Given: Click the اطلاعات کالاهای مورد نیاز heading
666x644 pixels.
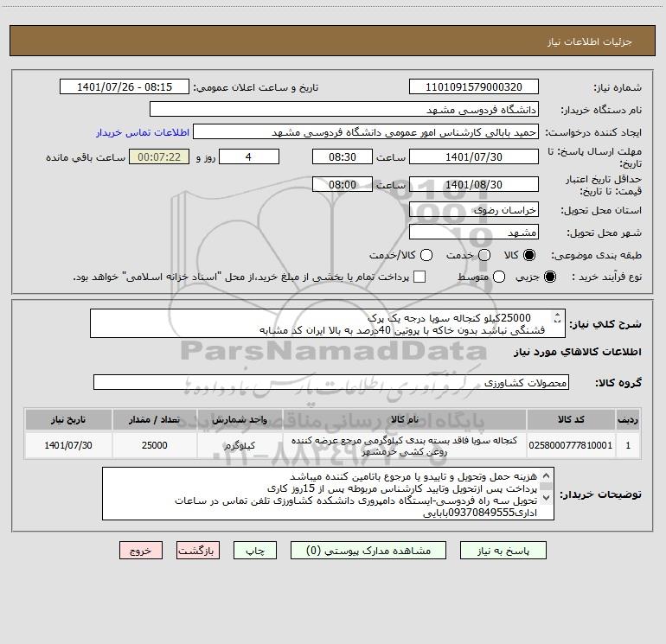Looking at the screenshot, I should point(577,352).
